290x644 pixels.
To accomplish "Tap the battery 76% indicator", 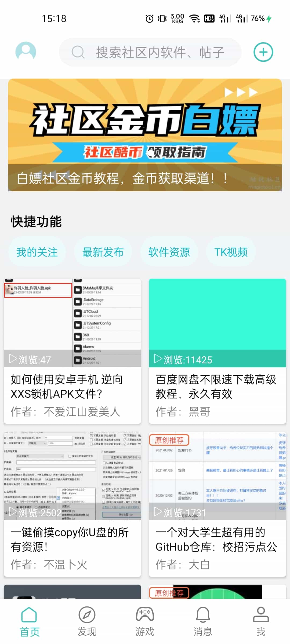I will pos(261,19).
